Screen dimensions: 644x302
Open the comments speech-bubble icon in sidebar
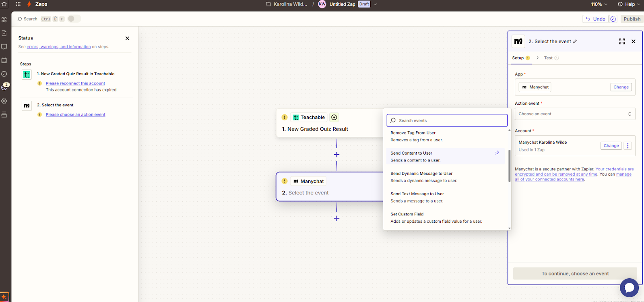click(4, 47)
